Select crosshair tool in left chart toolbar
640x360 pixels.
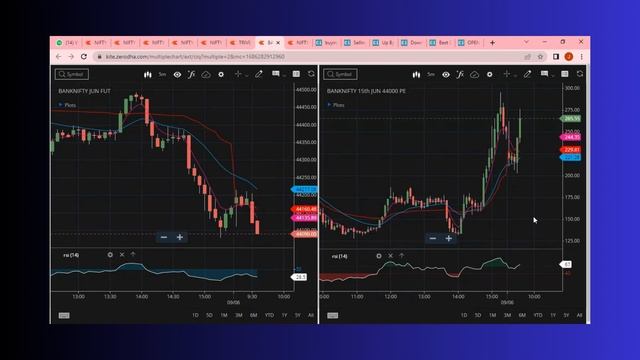pyautogui.click(x=238, y=74)
